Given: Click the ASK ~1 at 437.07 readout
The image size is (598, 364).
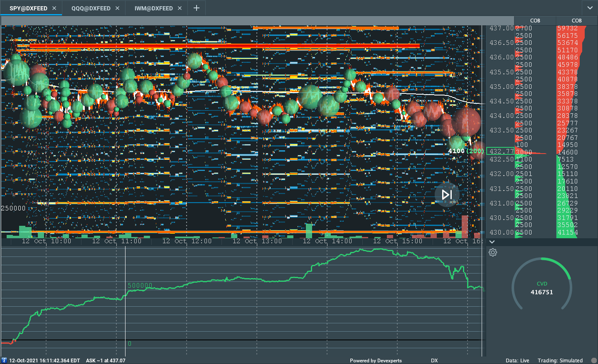Looking at the screenshot, I should click(x=106, y=361).
